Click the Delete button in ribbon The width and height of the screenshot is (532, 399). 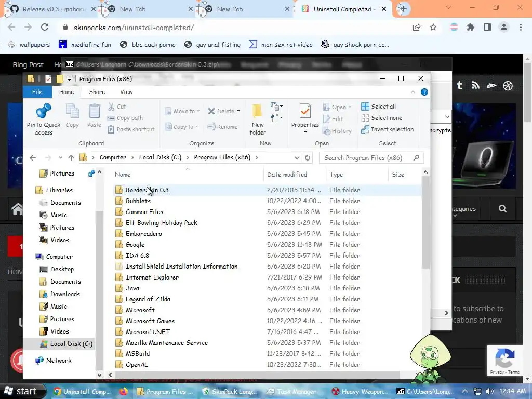223,111
